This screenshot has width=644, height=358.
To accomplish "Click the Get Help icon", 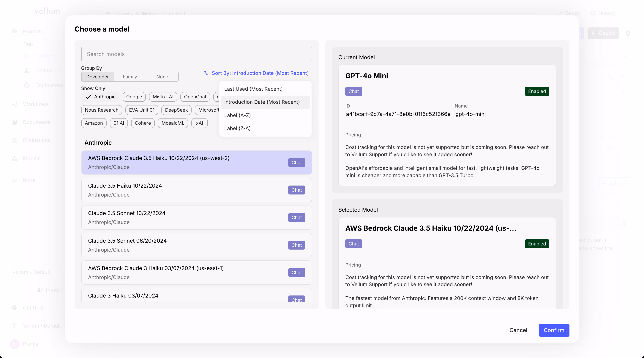I will coord(15,308).
